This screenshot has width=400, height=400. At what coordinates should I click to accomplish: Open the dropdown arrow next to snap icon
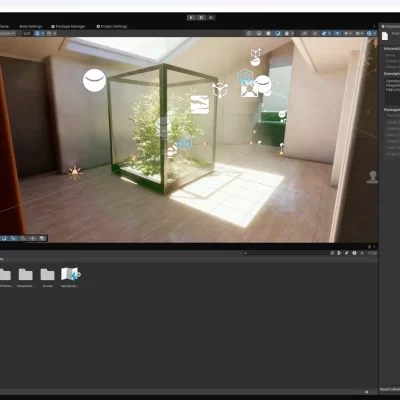tap(55, 33)
